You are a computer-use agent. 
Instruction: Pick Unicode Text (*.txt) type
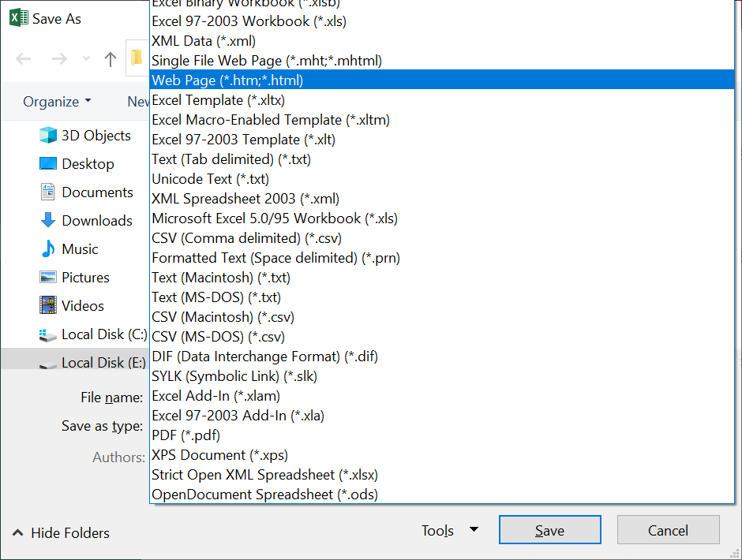(x=442, y=179)
